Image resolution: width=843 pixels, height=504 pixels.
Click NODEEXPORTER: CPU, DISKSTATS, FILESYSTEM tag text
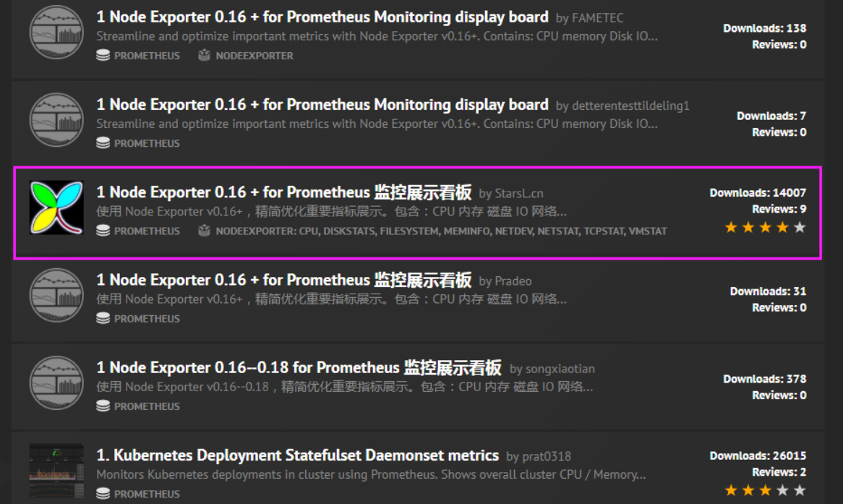(442, 231)
